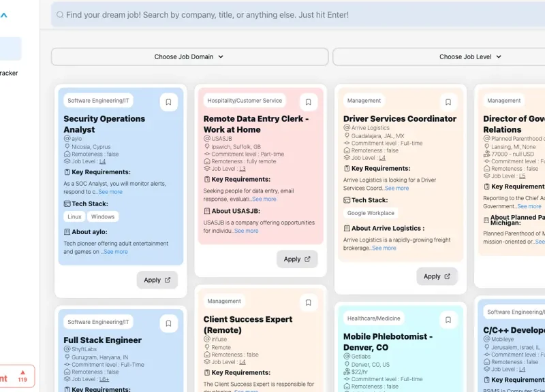Screen dimensions: 545x392
Task: Bookmark the Full Stack Engineer job
Action: tap(168, 323)
